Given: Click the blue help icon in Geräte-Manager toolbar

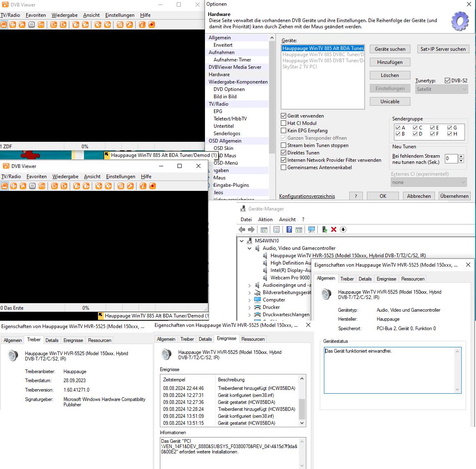Looking at the screenshot, I should pyautogui.click(x=289, y=230).
